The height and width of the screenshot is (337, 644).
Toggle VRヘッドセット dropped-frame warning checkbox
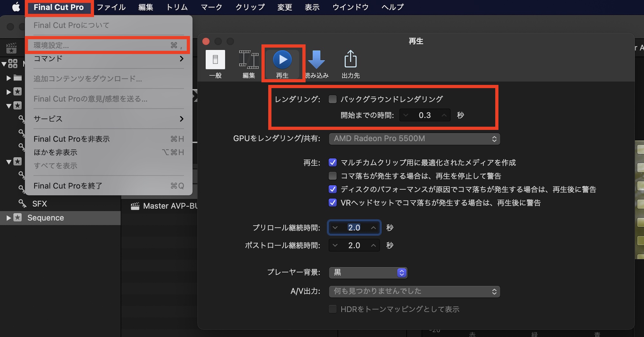click(333, 203)
